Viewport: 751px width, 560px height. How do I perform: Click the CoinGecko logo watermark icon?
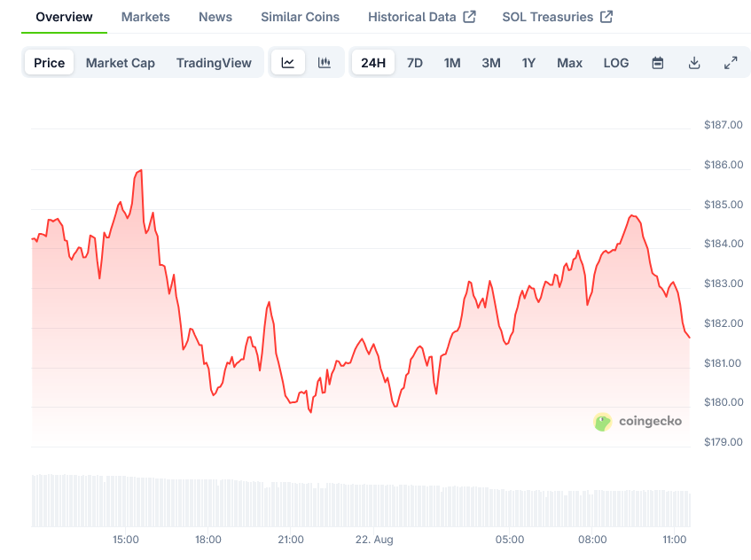point(603,422)
